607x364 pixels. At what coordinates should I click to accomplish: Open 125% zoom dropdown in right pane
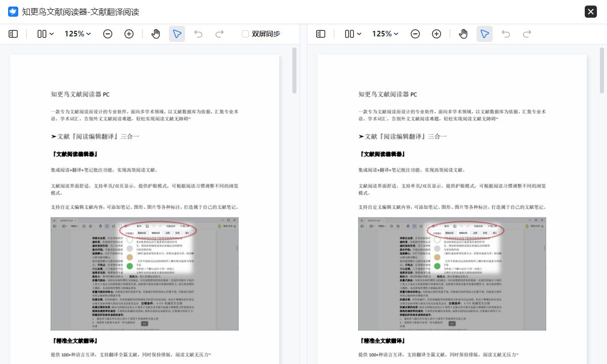tap(385, 34)
